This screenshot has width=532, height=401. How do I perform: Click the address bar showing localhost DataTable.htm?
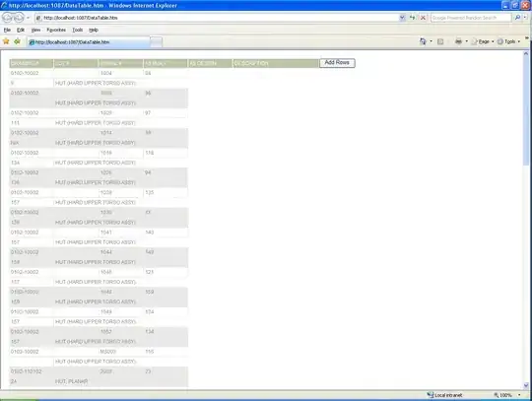(x=217, y=18)
